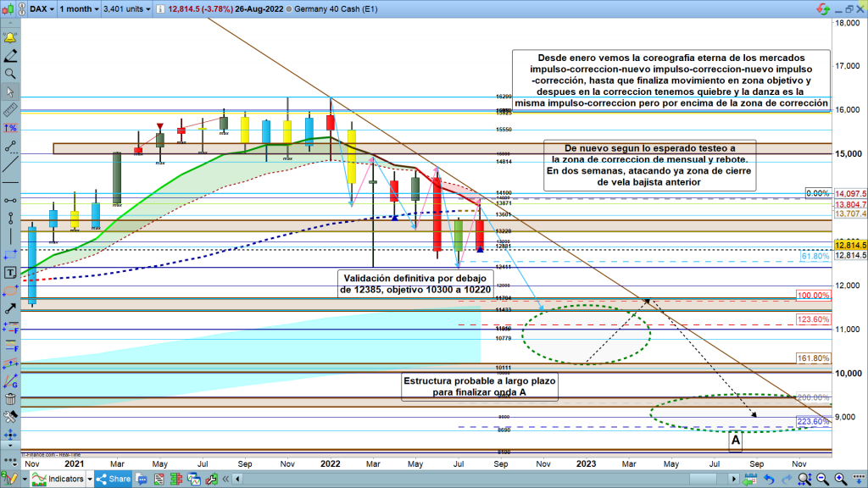Open the Indicators dropdown arrow
868x488 pixels.
(x=92, y=479)
